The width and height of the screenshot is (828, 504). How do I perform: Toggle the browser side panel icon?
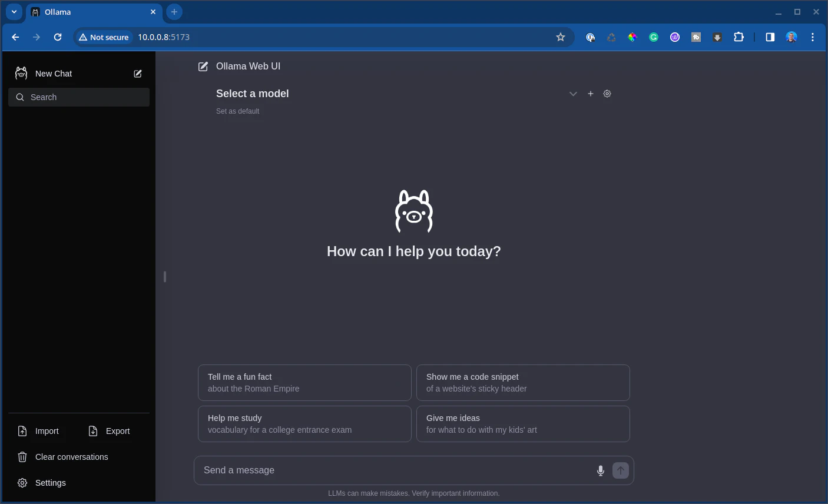(x=770, y=37)
